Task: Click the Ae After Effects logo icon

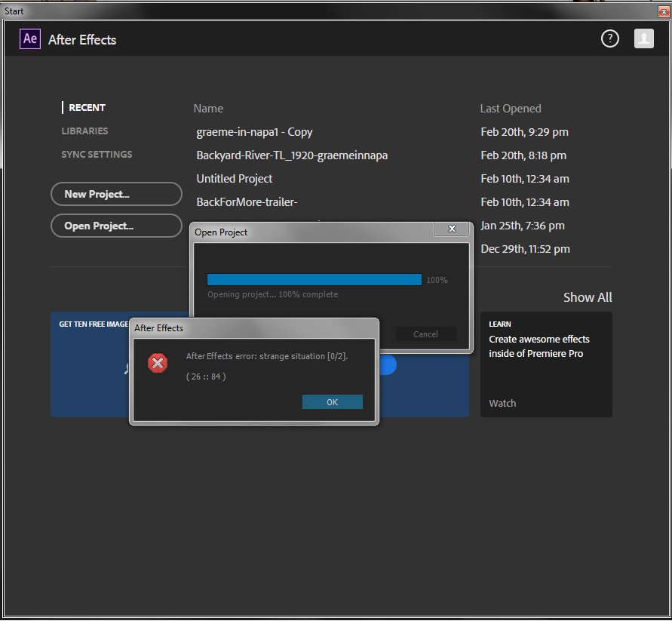Action: pos(29,39)
